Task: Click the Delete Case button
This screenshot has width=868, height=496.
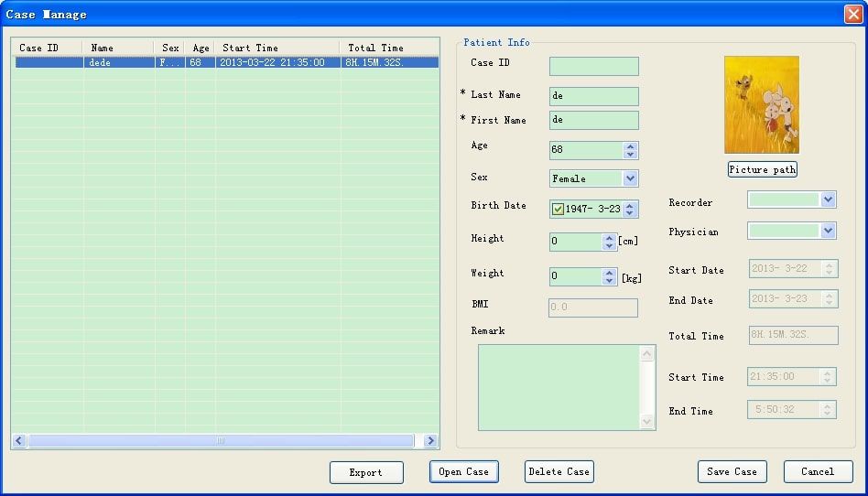Action: pos(559,472)
